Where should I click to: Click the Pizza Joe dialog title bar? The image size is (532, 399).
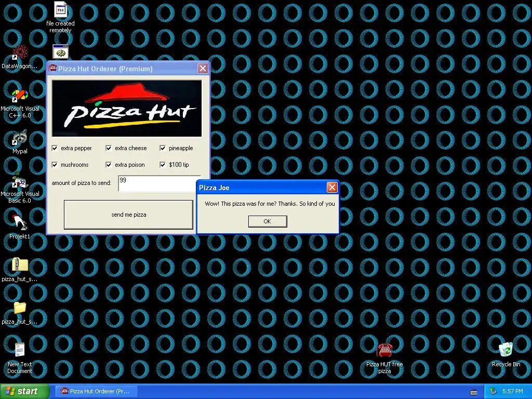(x=261, y=188)
